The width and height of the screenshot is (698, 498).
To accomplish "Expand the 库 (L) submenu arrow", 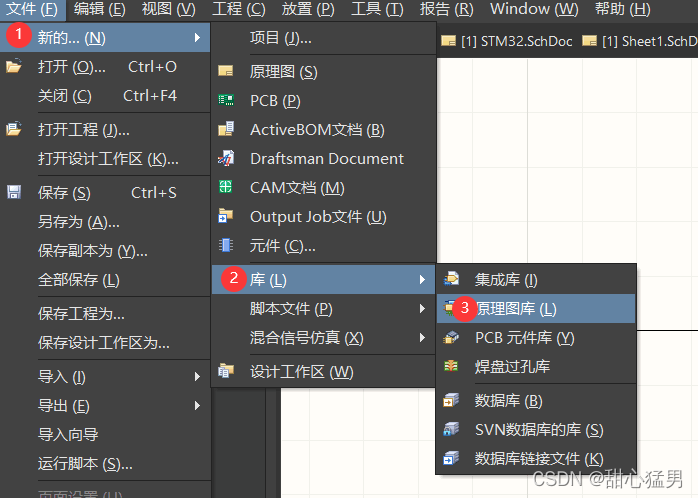I will point(422,279).
